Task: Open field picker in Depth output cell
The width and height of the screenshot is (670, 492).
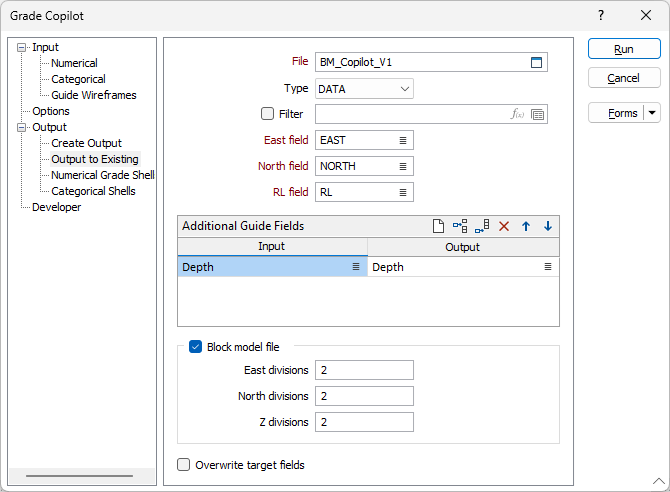Action: tap(548, 267)
